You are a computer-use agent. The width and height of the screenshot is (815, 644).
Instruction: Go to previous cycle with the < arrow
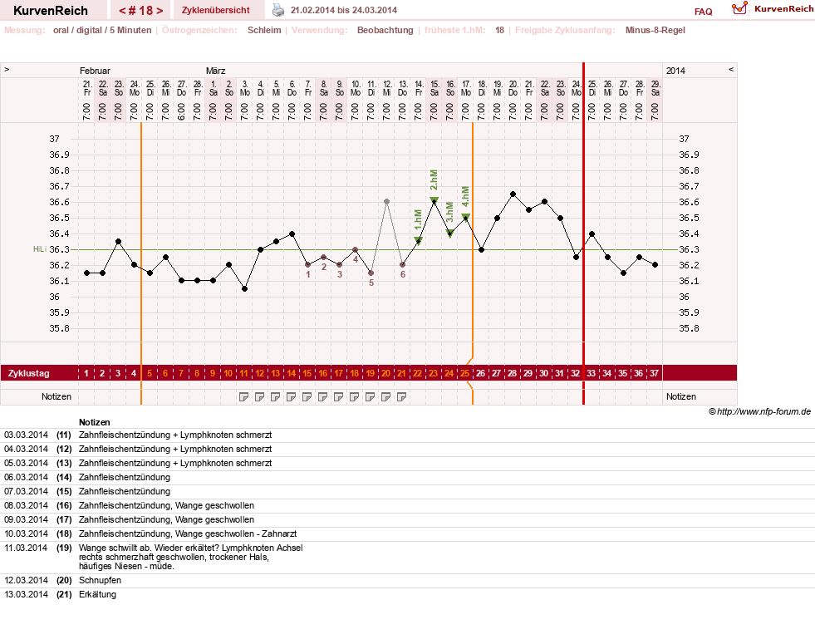tap(122, 11)
